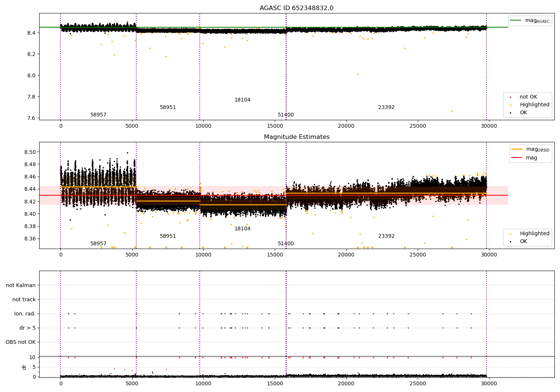Select the 'mag OBSID' legend label
560x392 pixels.
(538, 149)
